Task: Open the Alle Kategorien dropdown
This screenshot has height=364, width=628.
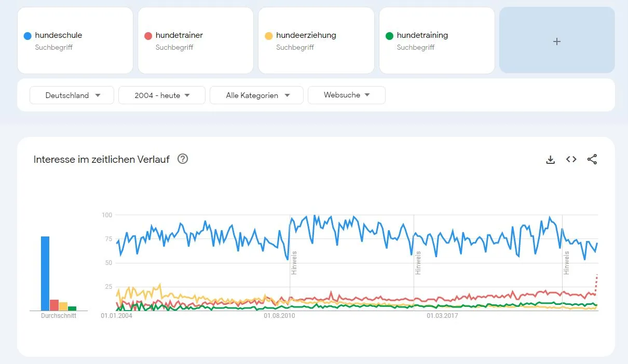Action: click(x=256, y=95)
